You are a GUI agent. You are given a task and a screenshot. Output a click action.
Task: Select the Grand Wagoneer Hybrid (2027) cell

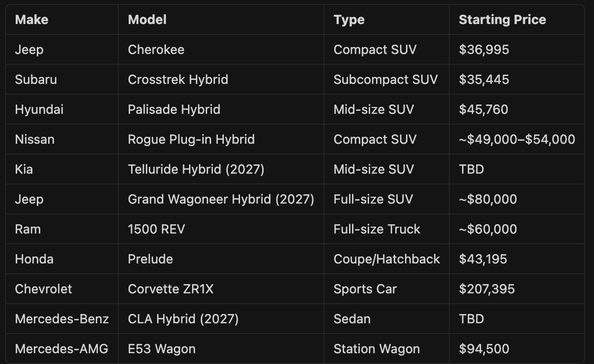point(221,199)
